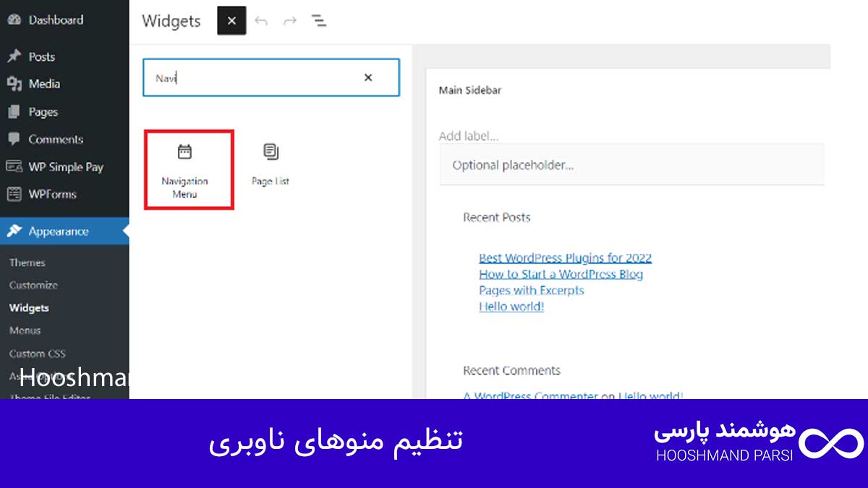Screen dimensions: 868x488
Task: Open Dashboard menu item
Action: 64,20
